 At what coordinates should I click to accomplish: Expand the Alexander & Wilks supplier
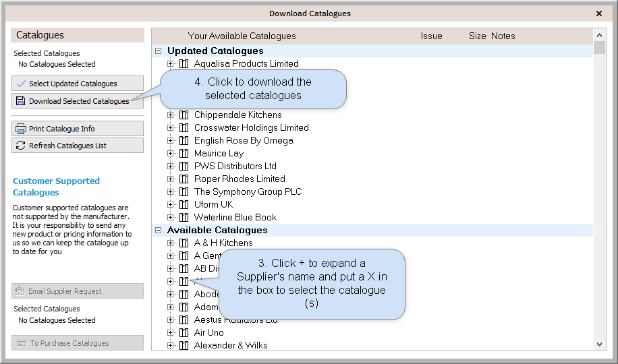(x=170, y=346)
